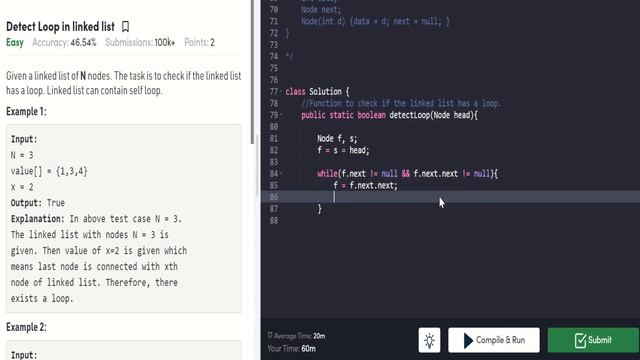Click the comment on line 78
The height and width of the screenshot is (360, 640).
coord(401,103)
